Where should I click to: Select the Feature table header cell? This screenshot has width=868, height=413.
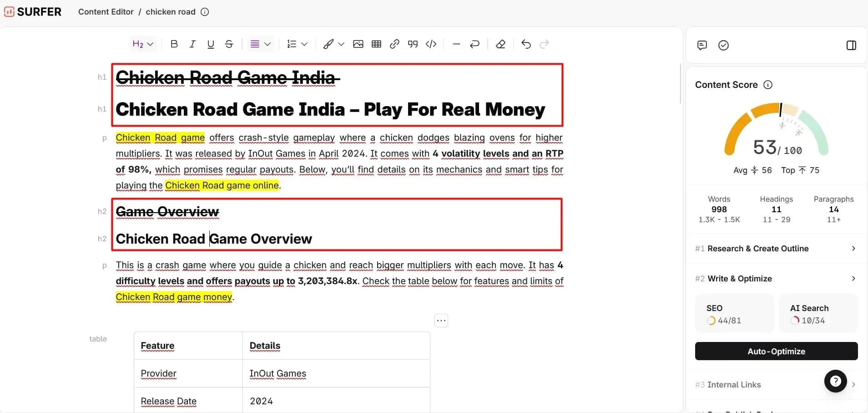click(188, 346)
